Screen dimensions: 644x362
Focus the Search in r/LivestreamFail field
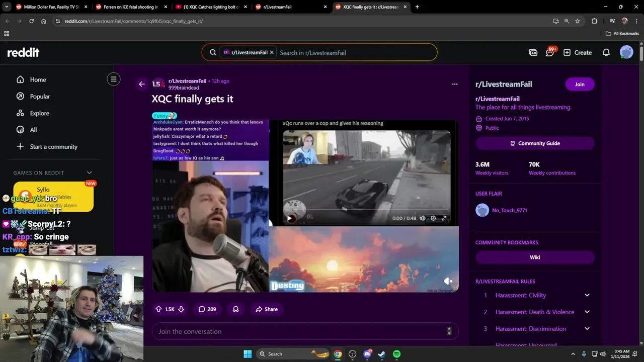(x=355, y=53)
